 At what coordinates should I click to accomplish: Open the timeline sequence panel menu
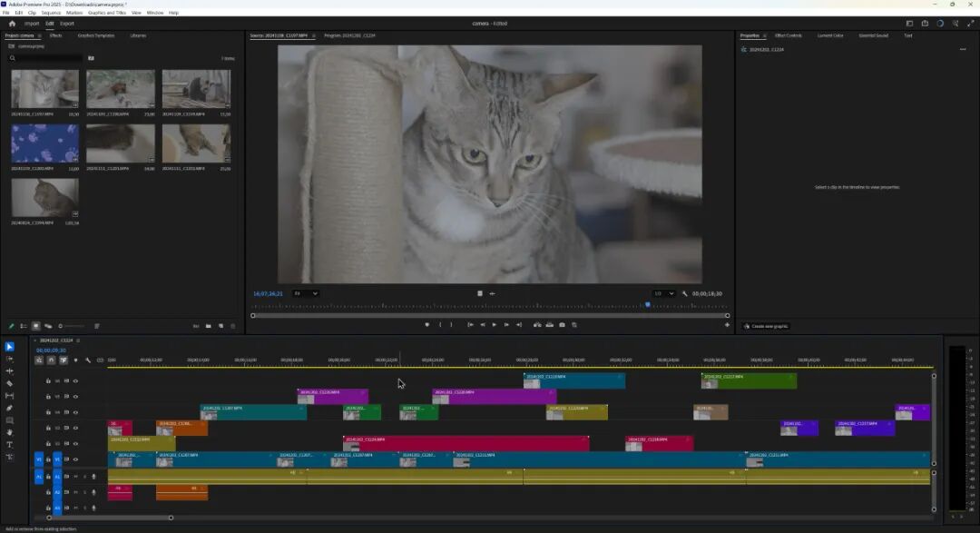point(78,341)
